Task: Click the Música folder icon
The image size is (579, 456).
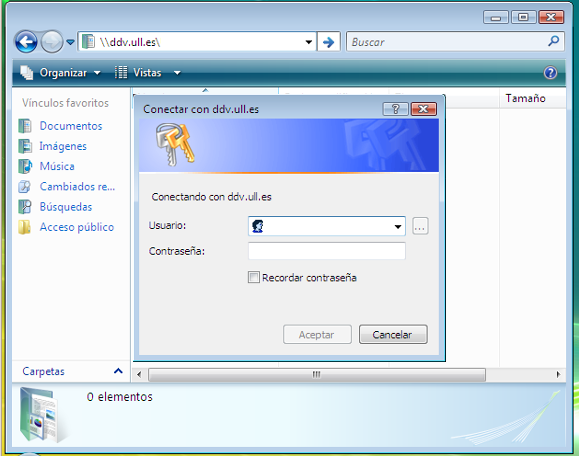Action: click(x=25, y=166)
